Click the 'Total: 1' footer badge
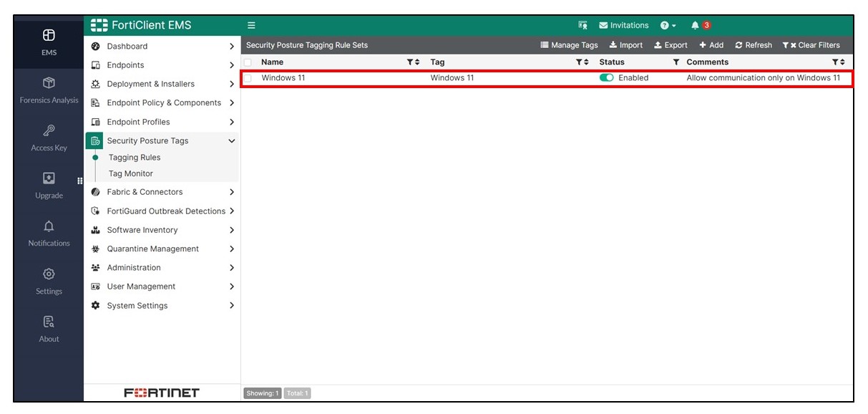Screen dimensions: 868x414 point(297,393)
